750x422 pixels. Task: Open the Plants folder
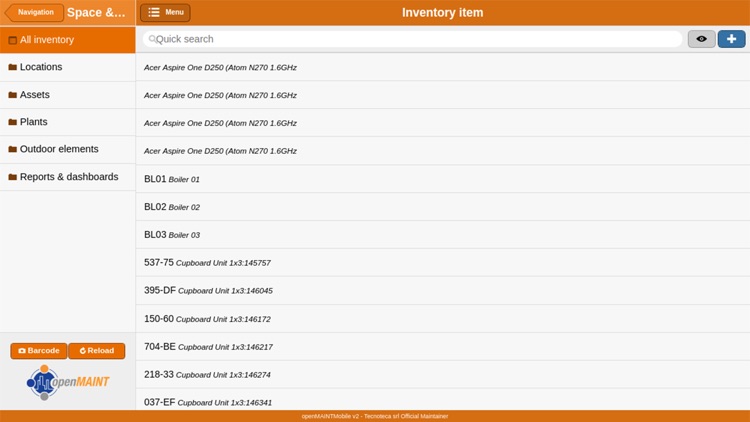pos(67,122)
